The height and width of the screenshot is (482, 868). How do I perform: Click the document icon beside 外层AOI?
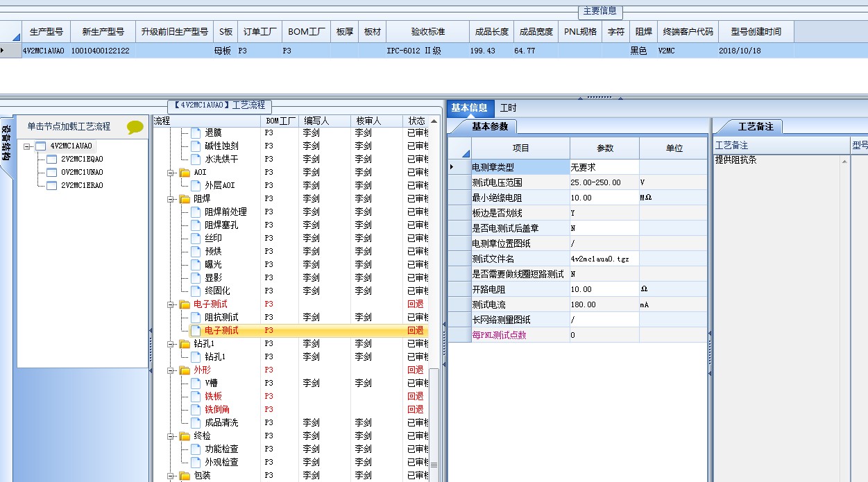[196, 185]
